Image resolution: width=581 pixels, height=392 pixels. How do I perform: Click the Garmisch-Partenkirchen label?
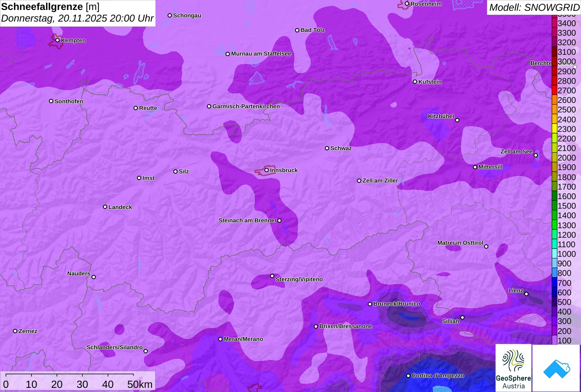246,106
